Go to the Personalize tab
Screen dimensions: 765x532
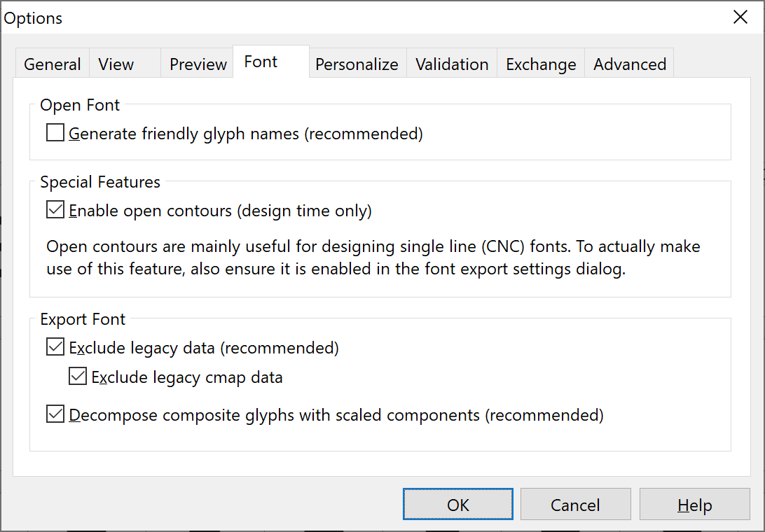coord(357,64)
